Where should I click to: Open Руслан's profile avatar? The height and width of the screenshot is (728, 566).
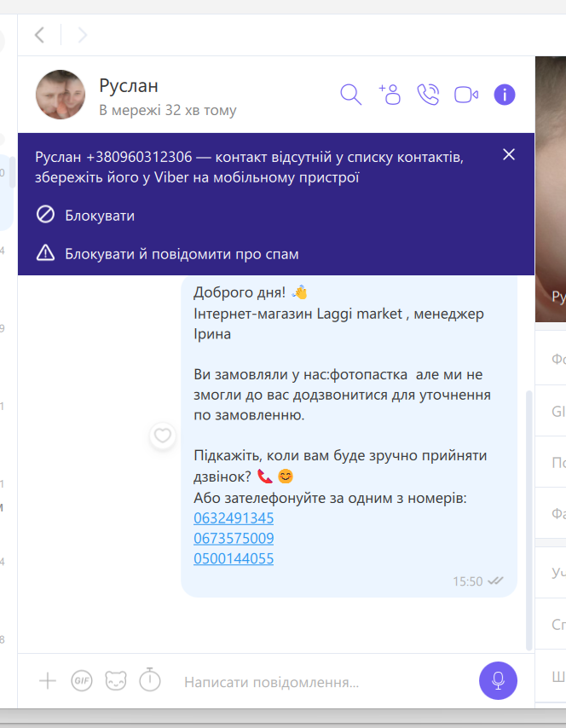click(61, 95)
